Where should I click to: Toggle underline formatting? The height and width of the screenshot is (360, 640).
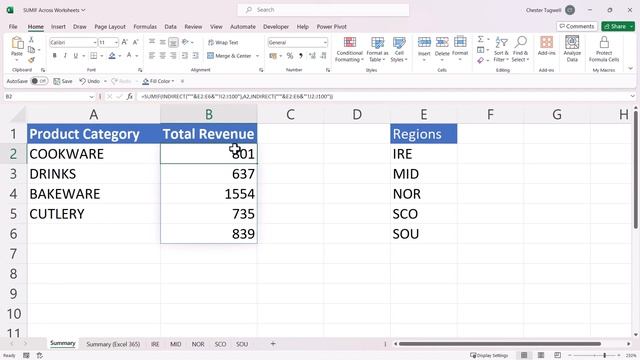click(x=76, y=56)
